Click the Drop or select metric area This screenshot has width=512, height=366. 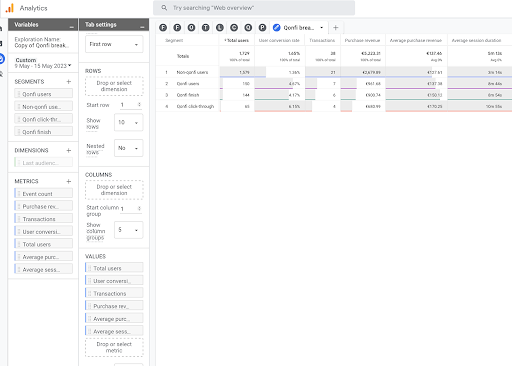(114, 347)
